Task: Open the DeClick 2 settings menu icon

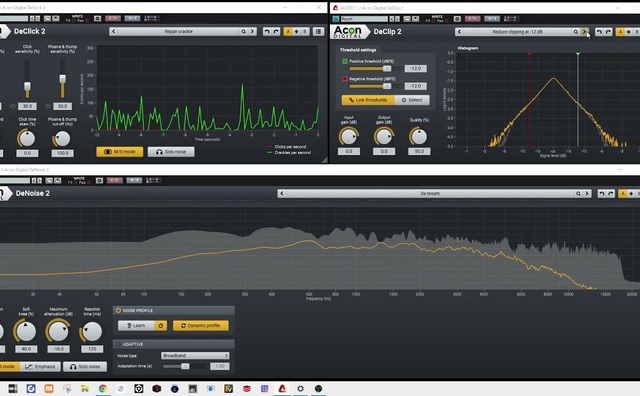Action: 318,31
